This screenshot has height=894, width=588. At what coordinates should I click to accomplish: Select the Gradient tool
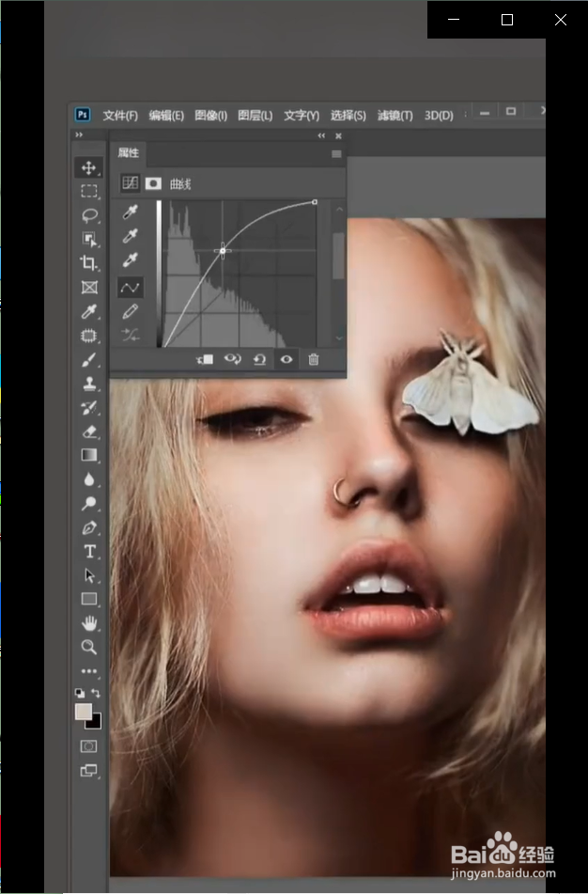pos(89,455)
